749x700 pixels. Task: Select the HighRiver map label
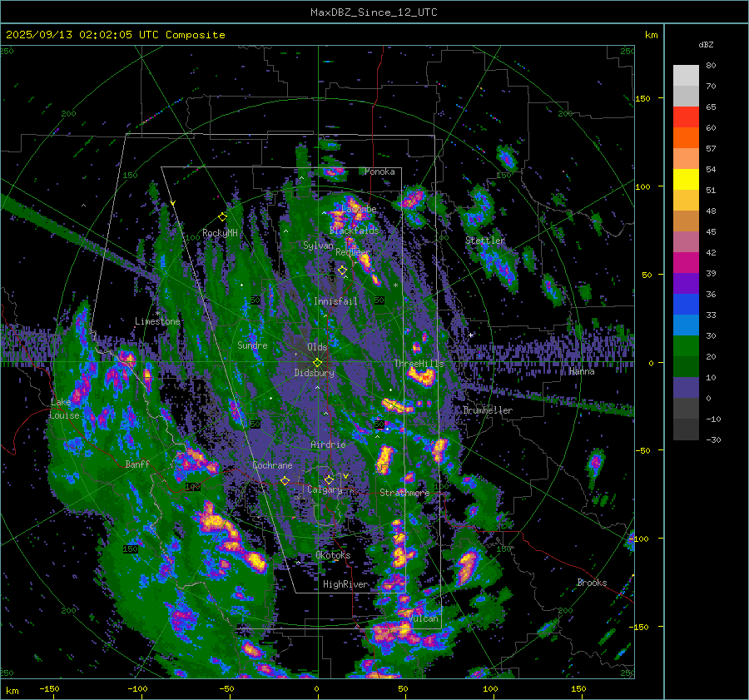[345, 584]
